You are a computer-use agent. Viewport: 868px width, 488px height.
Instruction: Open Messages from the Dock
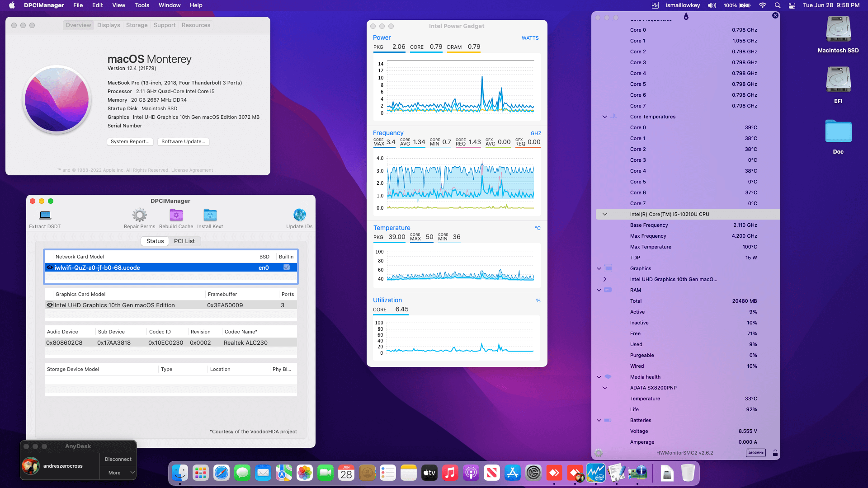click(242, 473)
